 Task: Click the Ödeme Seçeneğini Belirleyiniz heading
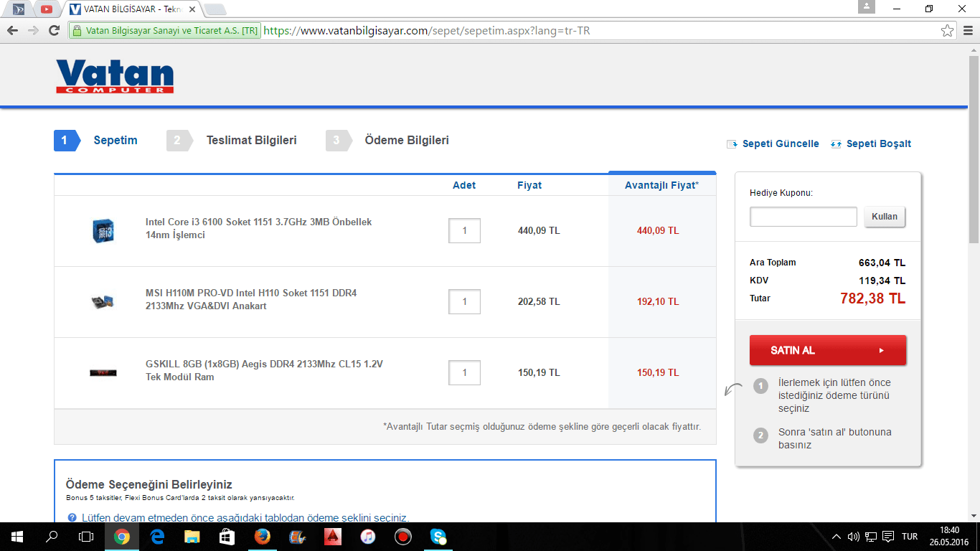pos(149,485)
